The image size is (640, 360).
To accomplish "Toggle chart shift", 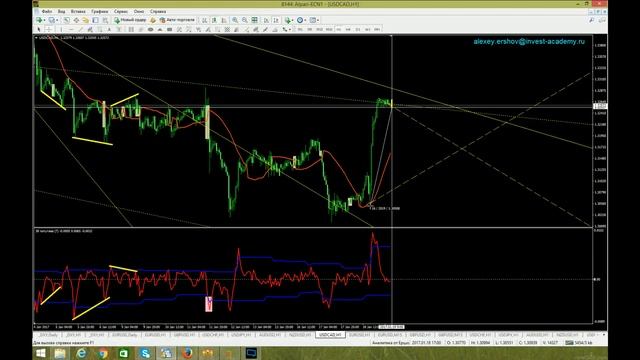I will click(x=276, y=20).
